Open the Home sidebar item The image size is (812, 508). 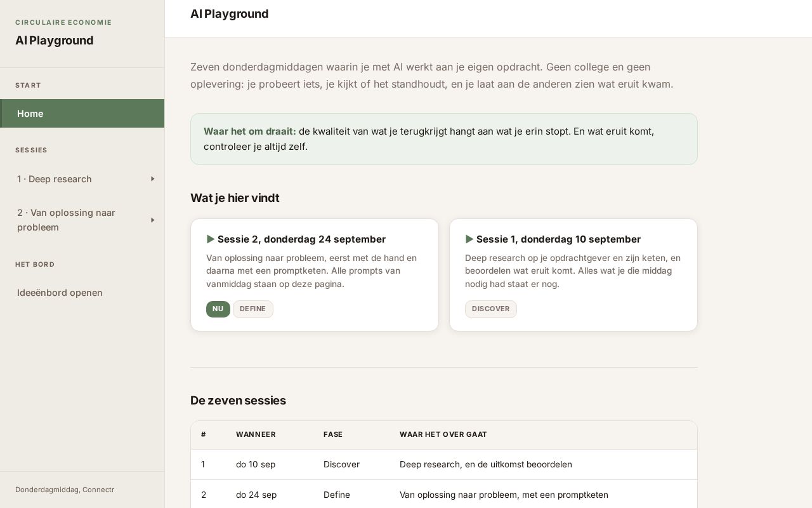[x=82, y=114]
